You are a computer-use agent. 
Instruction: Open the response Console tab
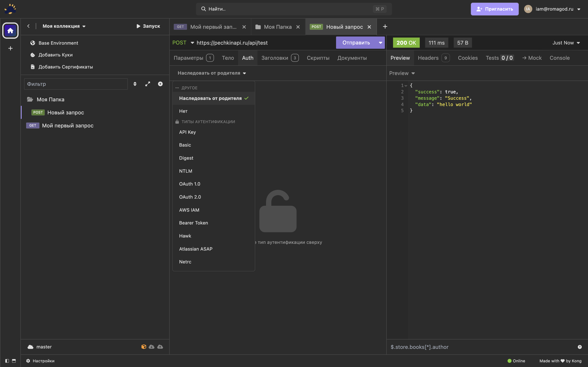coord(559,58)
